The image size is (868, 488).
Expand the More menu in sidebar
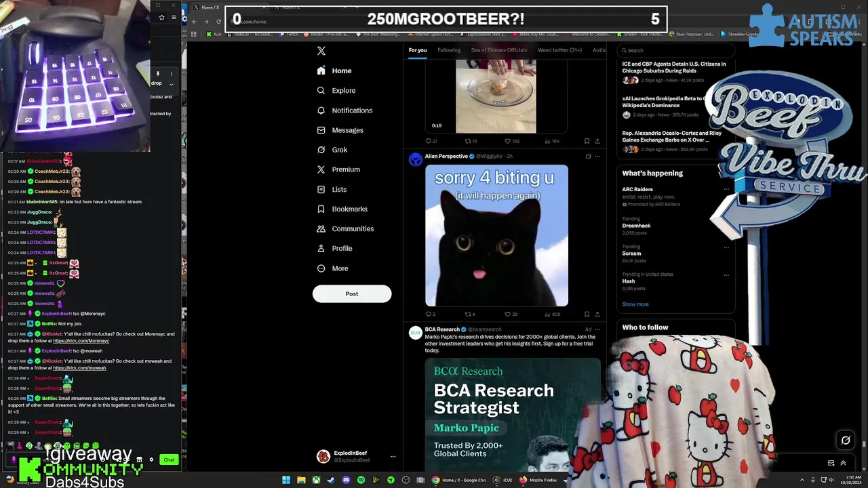point(333,268)
